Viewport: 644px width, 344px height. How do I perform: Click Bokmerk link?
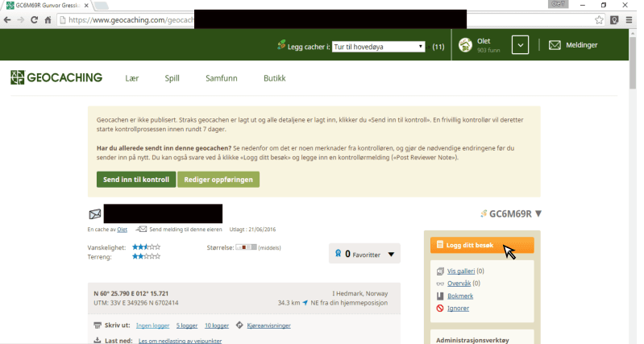[x=460, y=296]
